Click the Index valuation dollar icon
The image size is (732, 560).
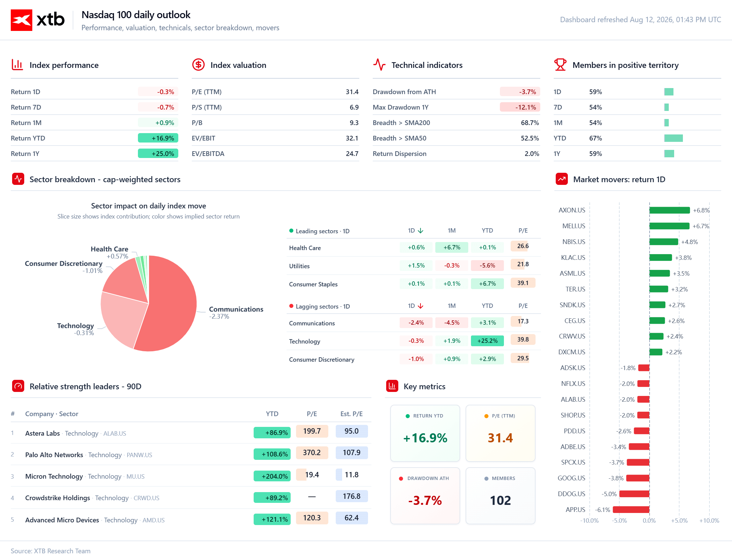198,65
